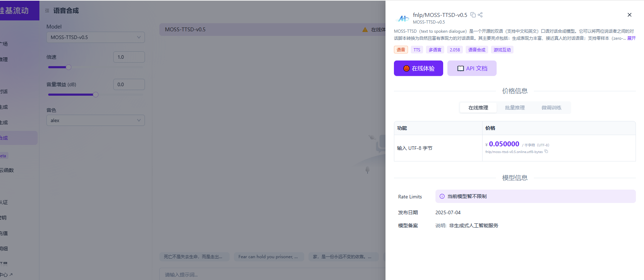
Task: Toggle the sidebar collapse icon beside 语音合成
Action: pyautogui.click(x=47, y=11)
